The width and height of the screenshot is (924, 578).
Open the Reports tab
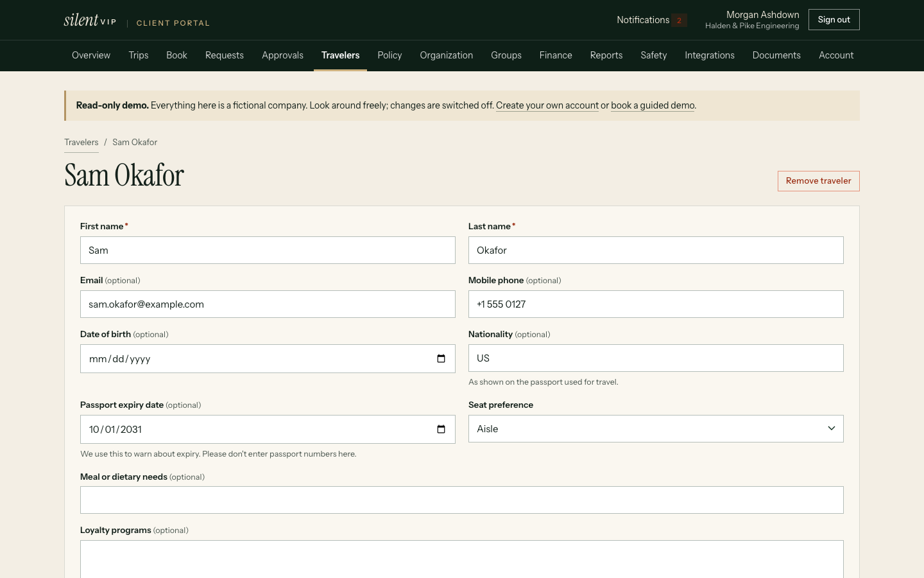pyautogui.click(x=606, y=55)
